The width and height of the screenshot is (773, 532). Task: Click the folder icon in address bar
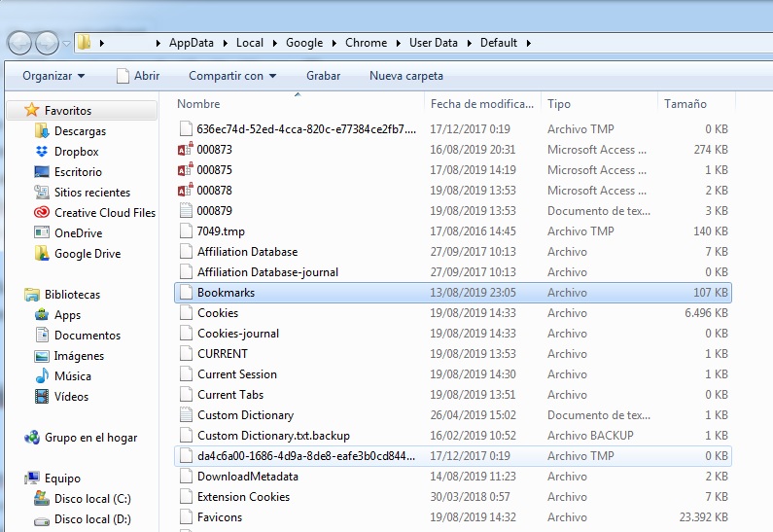pos(85,43)
